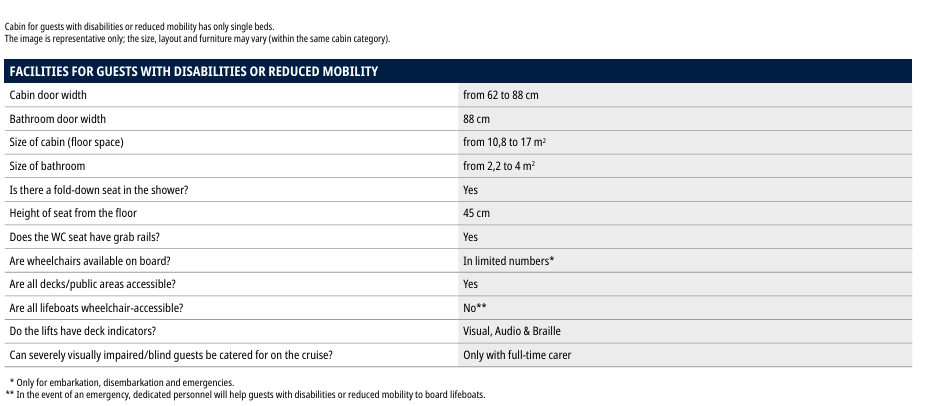
Task: Select the 'Size of bathroom' row label
Action: [x=47, y=166]
